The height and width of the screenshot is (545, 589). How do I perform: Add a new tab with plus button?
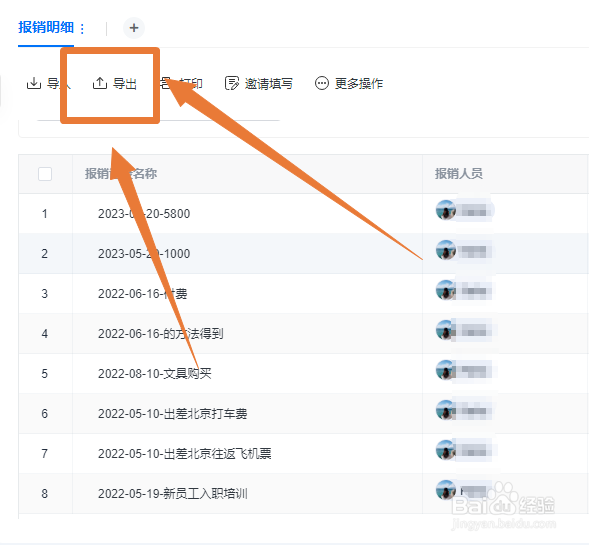134,28
